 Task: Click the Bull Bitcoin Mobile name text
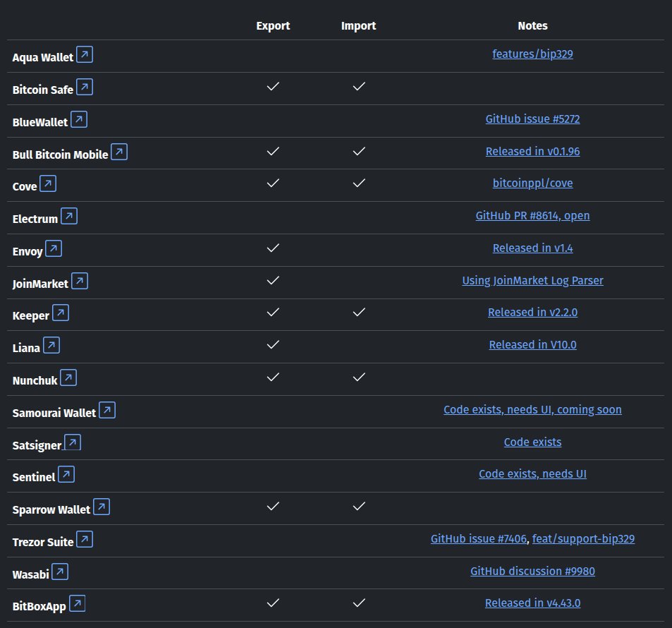click(x=60, y=155)
